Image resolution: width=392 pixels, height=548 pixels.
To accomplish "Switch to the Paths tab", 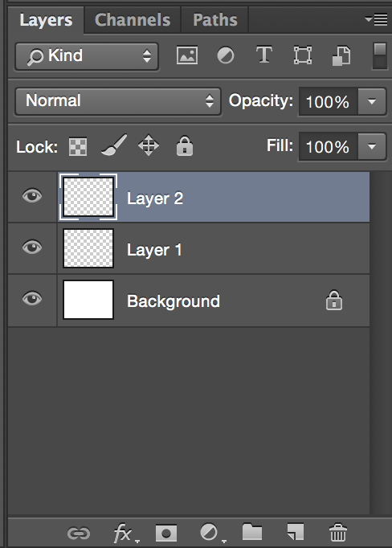I will click(214, 20).
